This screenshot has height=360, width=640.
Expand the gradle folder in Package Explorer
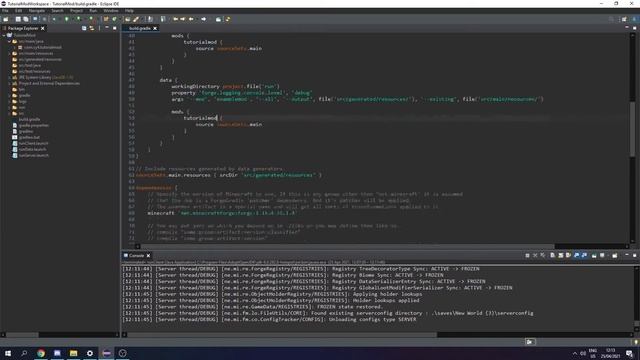click(x=9, y=95)
